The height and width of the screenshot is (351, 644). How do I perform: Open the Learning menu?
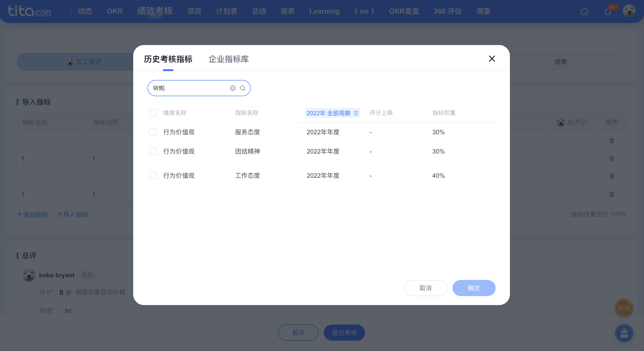(x=324, y=11)
